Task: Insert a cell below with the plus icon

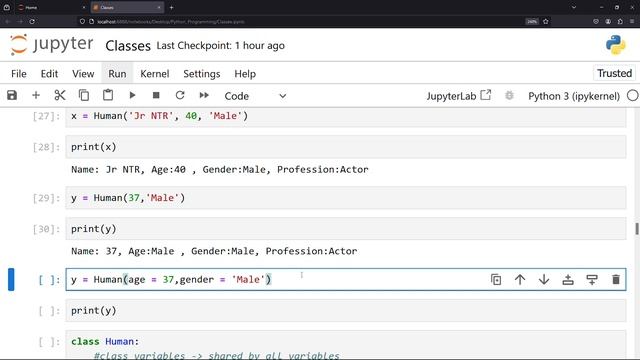Action: click(36, 96)
